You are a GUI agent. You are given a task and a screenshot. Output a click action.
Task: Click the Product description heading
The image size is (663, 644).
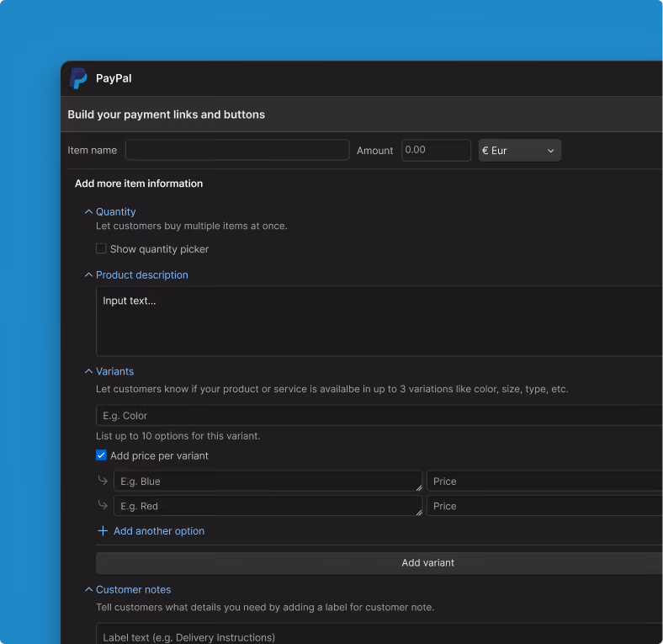click(x=142, y=275)
